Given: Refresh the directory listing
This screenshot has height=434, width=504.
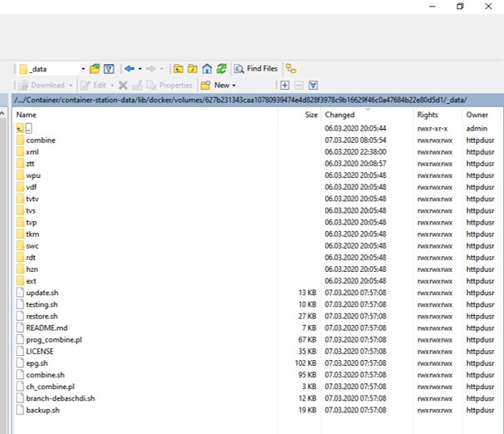Looking at the screenshot, I should pos(221,68).
